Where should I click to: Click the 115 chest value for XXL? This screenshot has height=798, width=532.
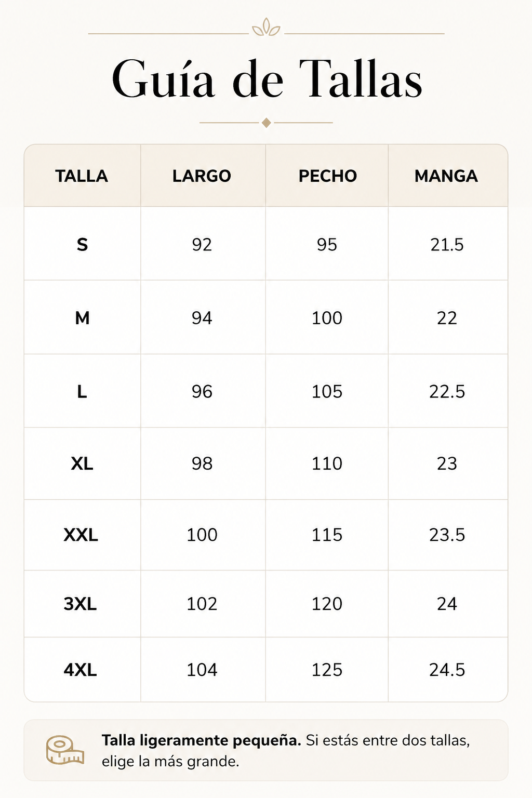tap(327, 535)
